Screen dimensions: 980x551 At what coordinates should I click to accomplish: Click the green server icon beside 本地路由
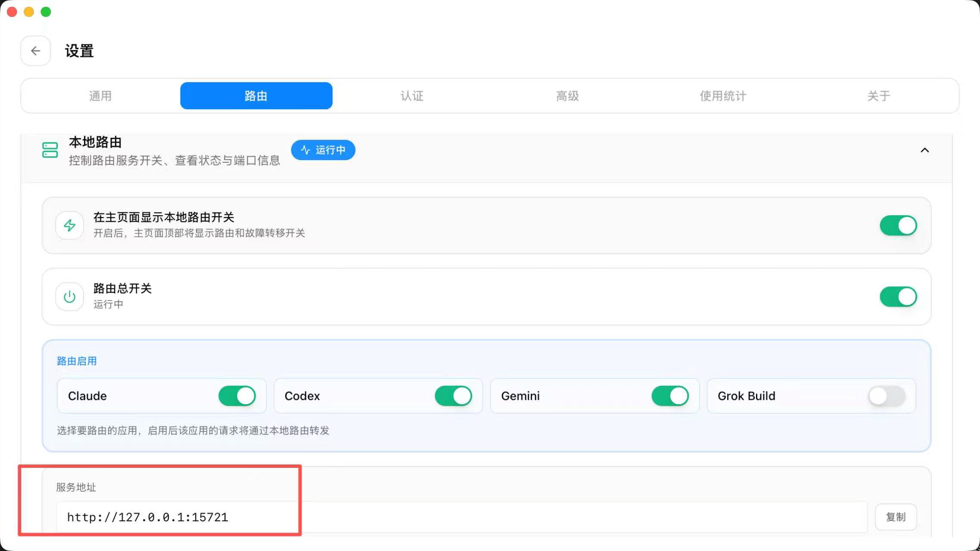(50, 150)
